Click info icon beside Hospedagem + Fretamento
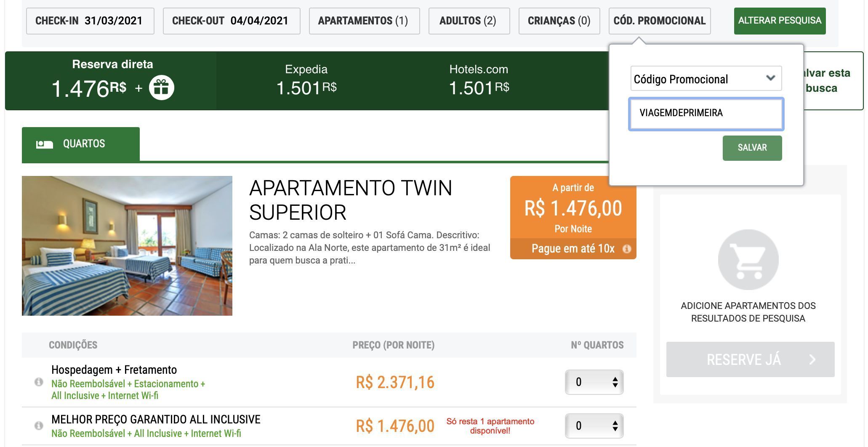Viewport: 868px width, 447px height. [x=39, y=382]
